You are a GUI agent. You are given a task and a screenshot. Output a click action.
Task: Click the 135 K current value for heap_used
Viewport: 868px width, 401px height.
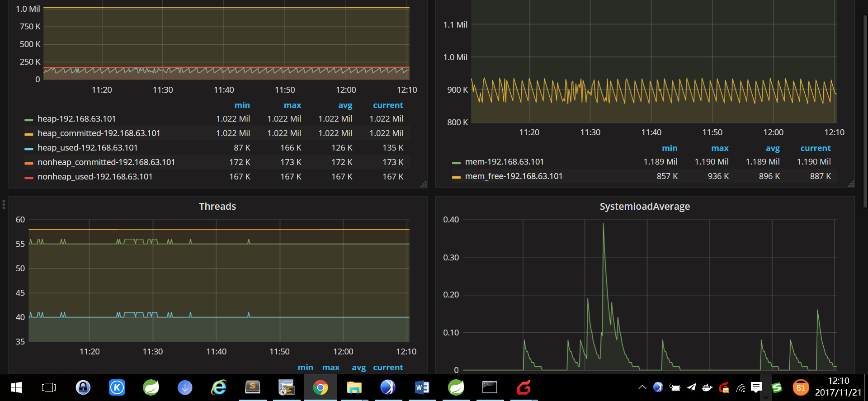pyautogui.click(x=393, y=147)
